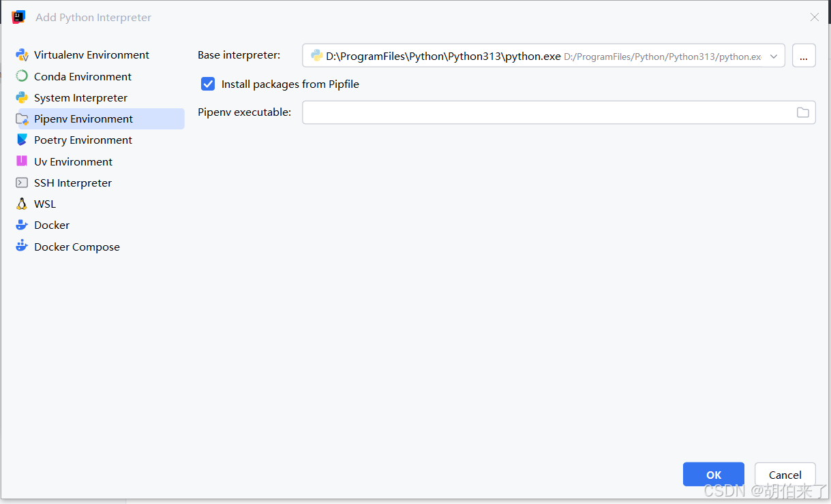Screen dimensions: 831x504
Task: Click the Poetry Environment icon
Action: [22, 140]
